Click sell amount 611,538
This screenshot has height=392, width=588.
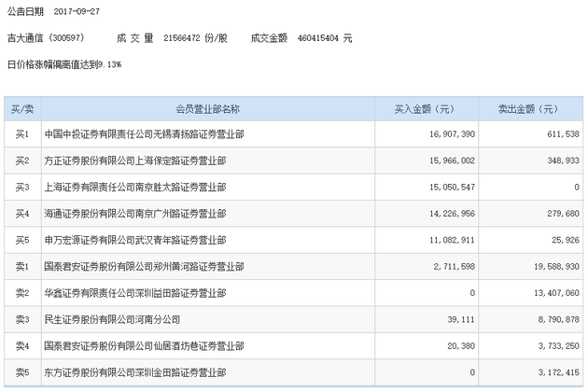pos(563,134)
